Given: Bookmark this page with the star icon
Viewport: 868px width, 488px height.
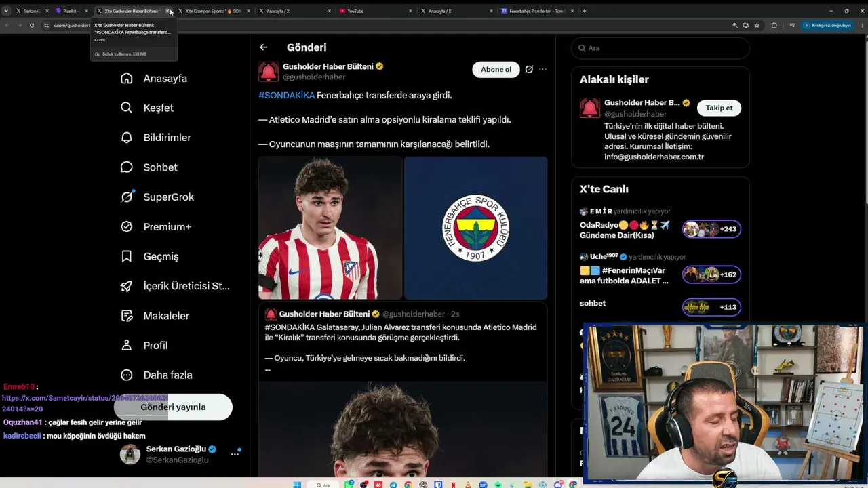Looking at the screenshot, I should (x=757, y=25).
